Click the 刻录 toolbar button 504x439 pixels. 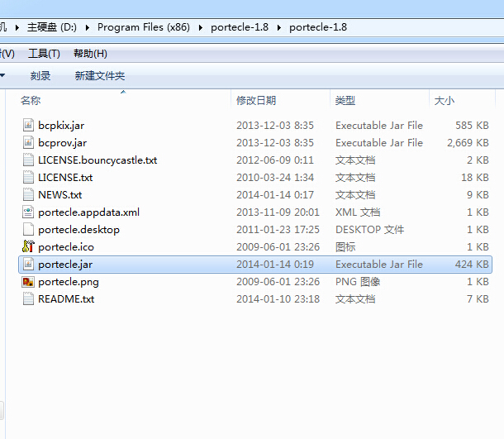pos(40,76)
